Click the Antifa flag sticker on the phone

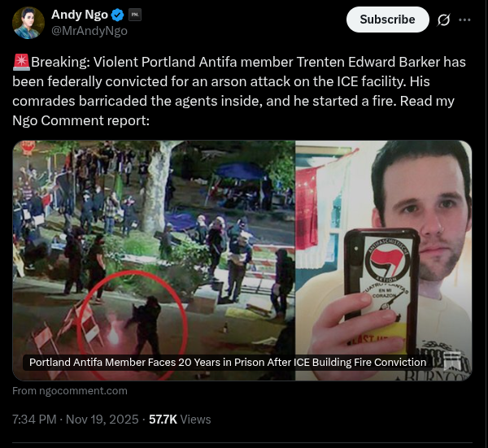point(387,261)
